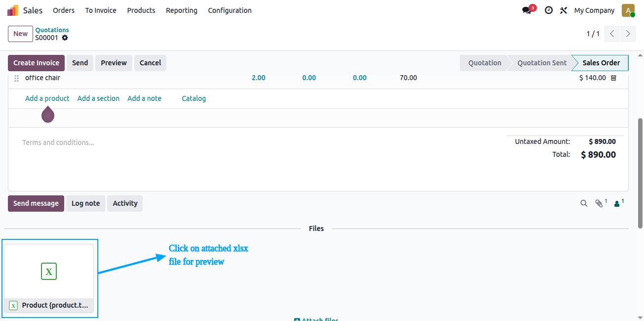Open the Orders menu
Screen dimensions: 644x321
coord(64,10)
